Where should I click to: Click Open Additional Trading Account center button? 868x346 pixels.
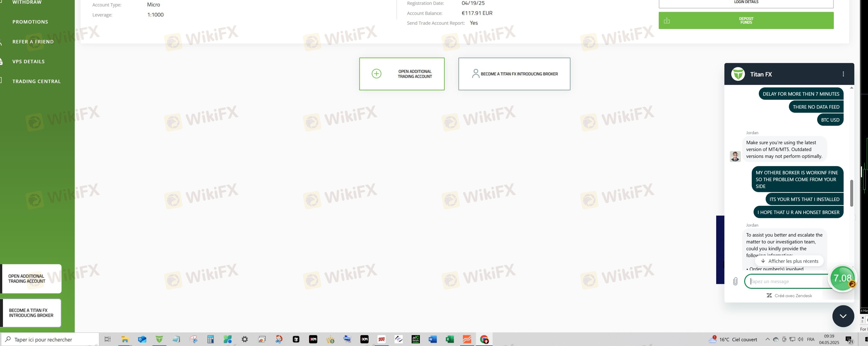(x=402, y=74)
